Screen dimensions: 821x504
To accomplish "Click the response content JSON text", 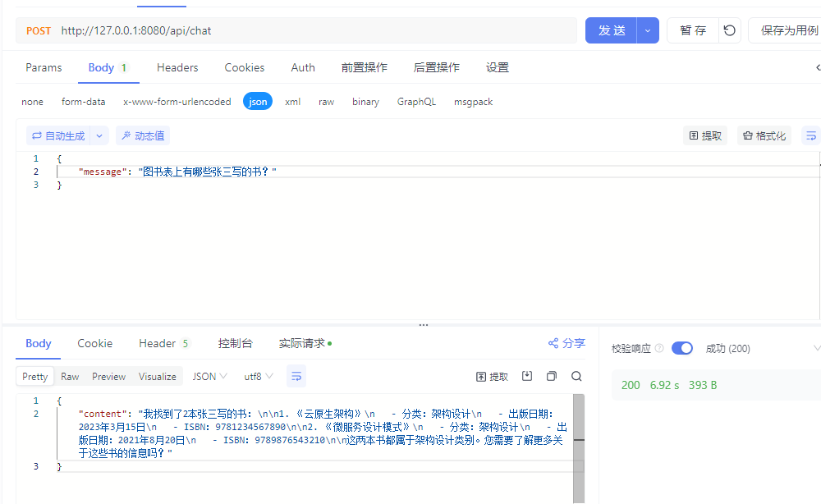I will [x=322, y=433].
